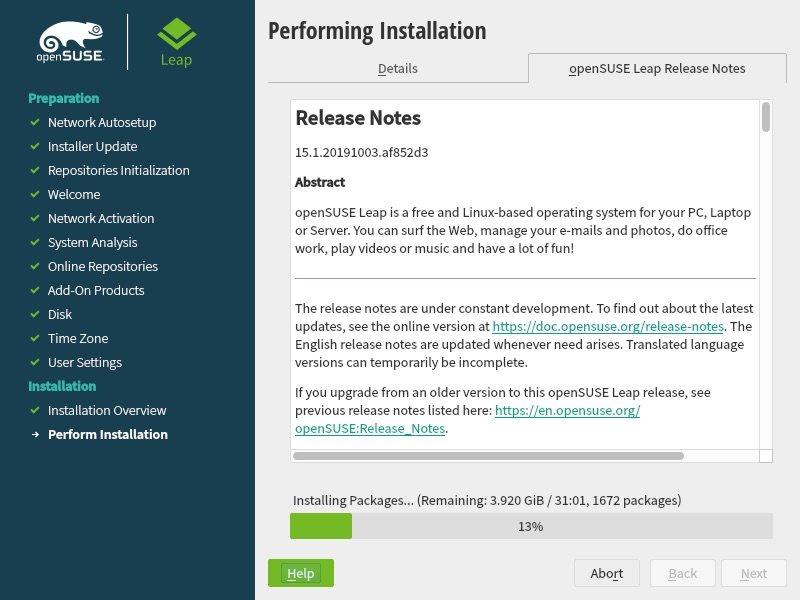Image resolution: width=800 pixels, height=600 pixels.
Task: Click the checkmark beside Add-On Products
Action: click(x=35, y=290)
